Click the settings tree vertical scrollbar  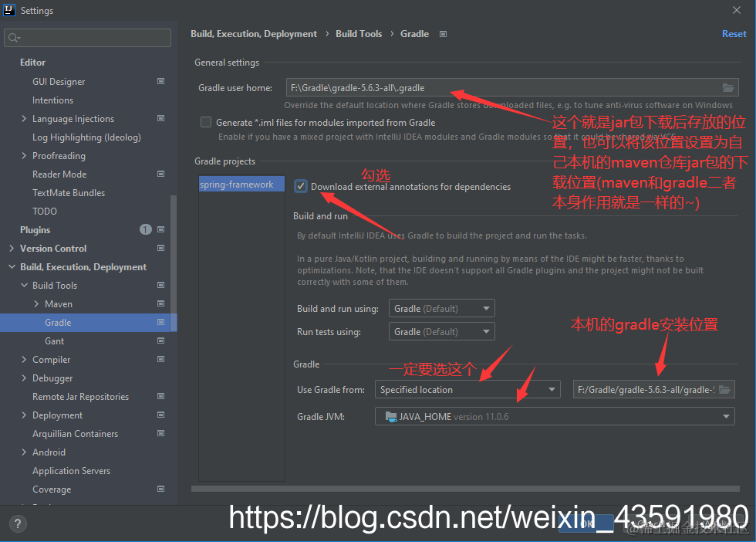tap(174, 263)
